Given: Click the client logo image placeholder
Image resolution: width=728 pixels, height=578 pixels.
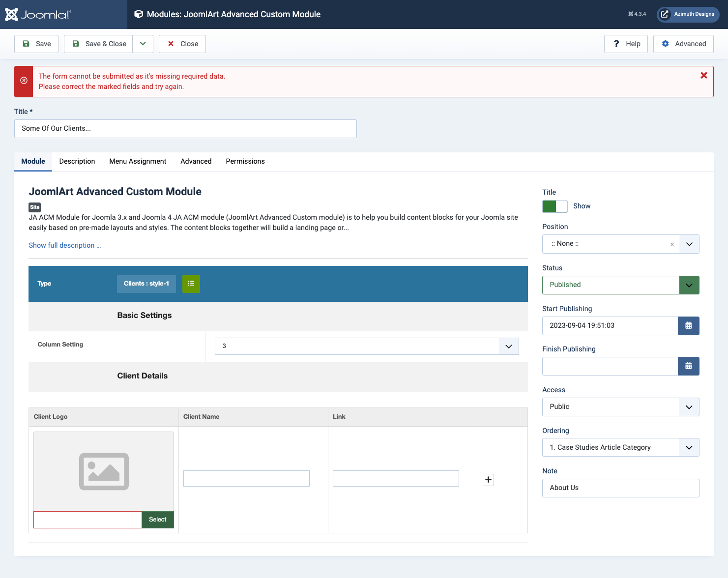Looking at the screenshot, I should click(x=104, y=471).
